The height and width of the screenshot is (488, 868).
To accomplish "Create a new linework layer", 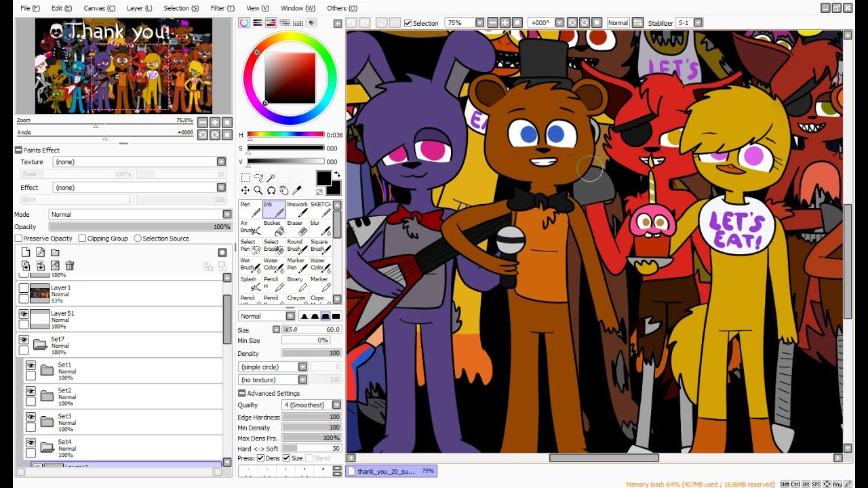I will (x=40, y=252).
